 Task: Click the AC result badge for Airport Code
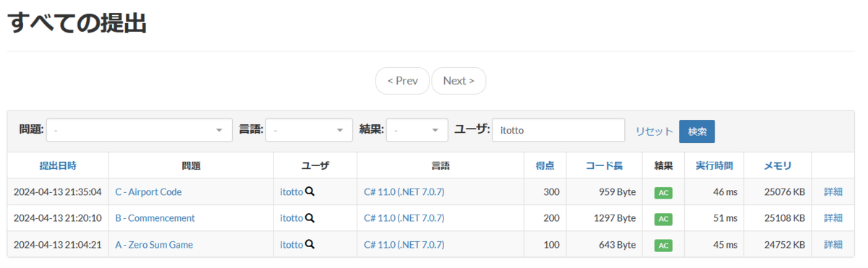[663, 193]
